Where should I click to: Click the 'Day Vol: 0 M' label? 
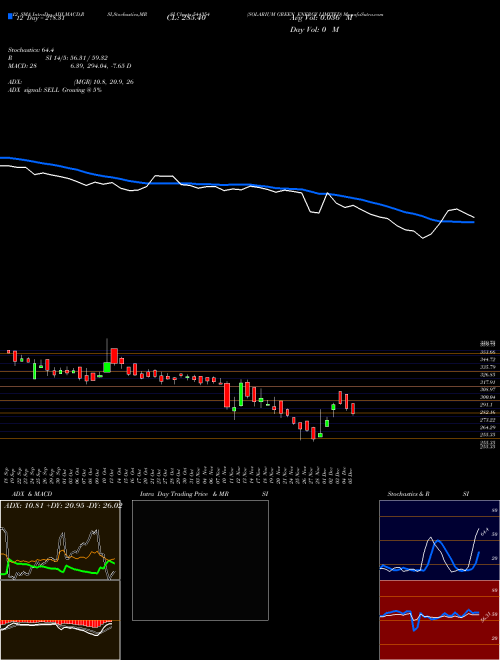pyautogui.click(x=314, y=30)
